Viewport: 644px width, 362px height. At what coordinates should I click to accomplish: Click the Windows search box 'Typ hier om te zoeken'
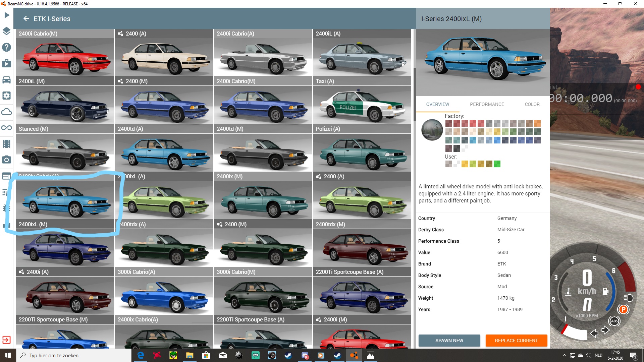[74, 355]
